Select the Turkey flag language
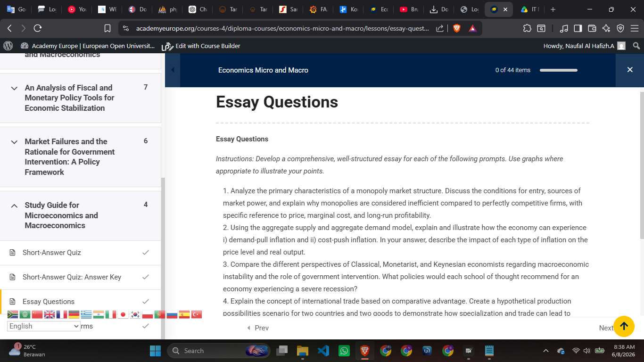This screenshot has width=644, height=362. pyautogui.click(x=197, y=314)
